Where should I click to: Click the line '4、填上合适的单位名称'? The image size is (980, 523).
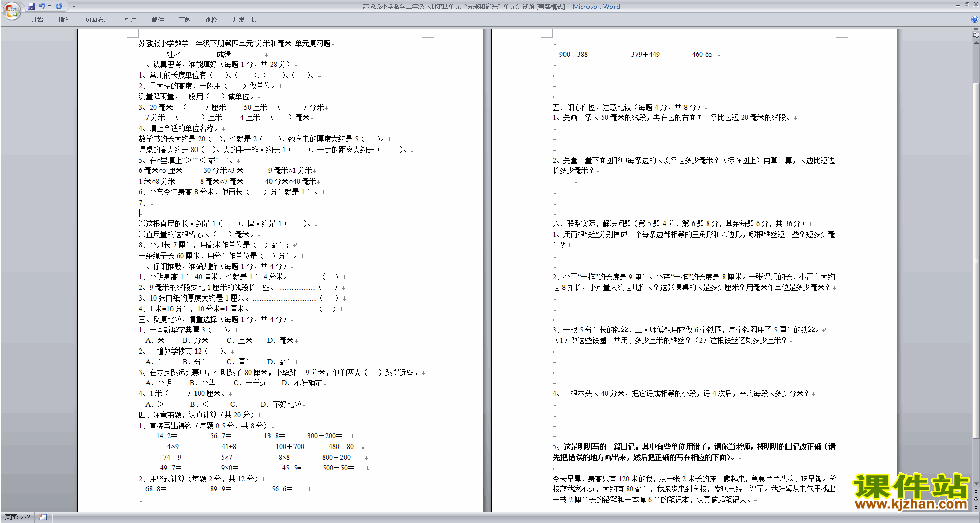(x=179, y=128)
